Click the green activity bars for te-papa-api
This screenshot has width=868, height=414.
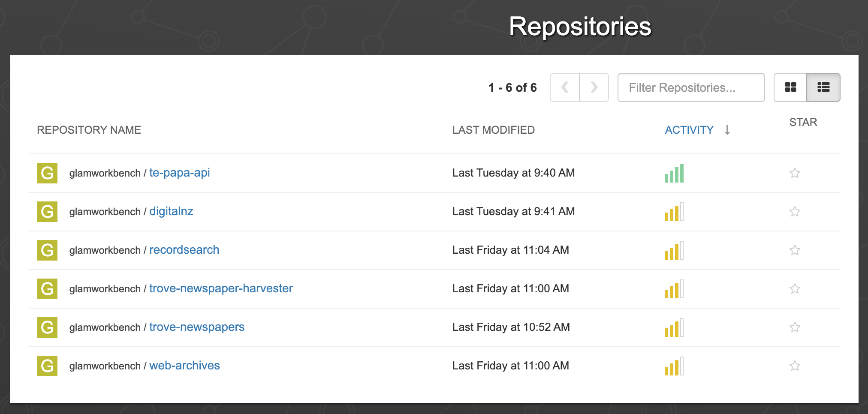coord(674,173)
